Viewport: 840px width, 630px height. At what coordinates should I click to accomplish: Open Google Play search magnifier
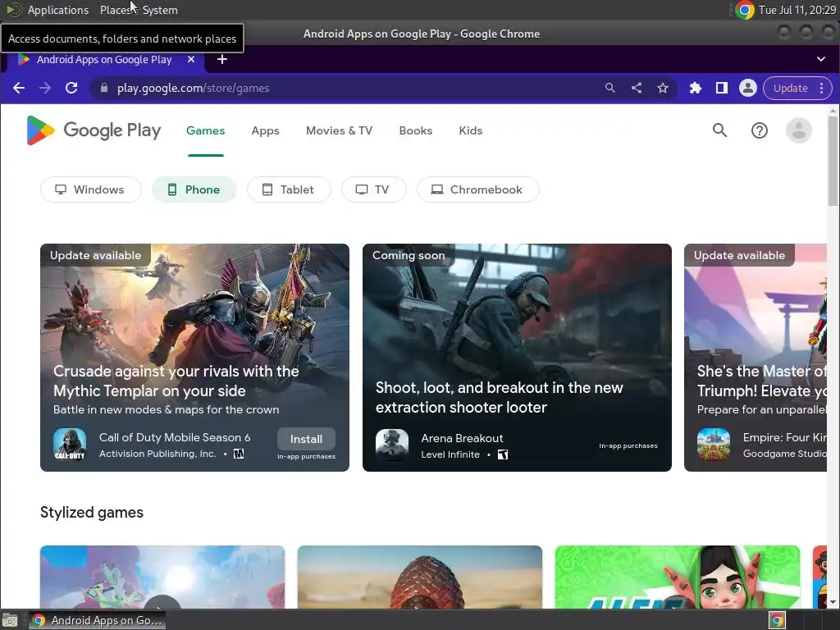point(719,130)
